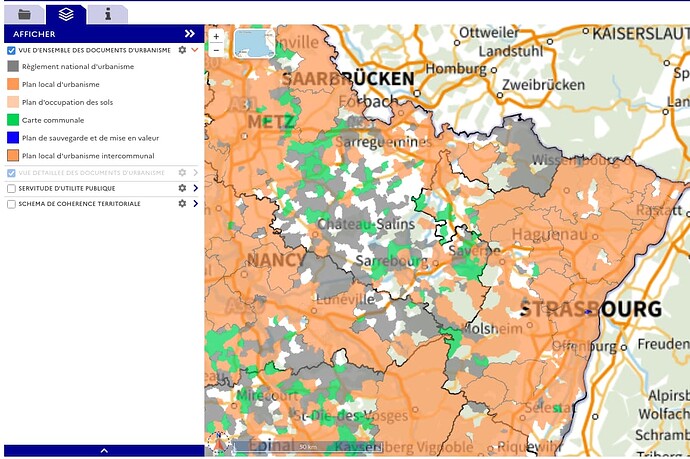The width and height of the screenshot is (690, 459).
Task: Click the compass north arrow on map
Action: coord(217,441)
